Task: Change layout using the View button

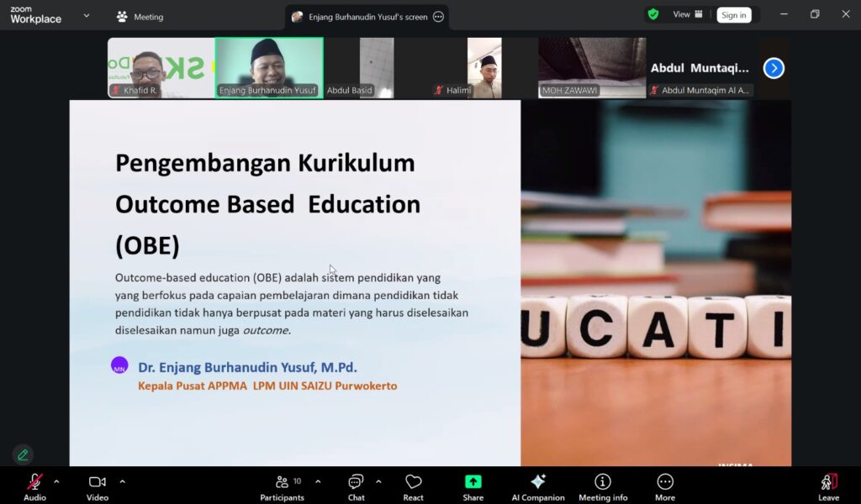Action: pos(687,14)
